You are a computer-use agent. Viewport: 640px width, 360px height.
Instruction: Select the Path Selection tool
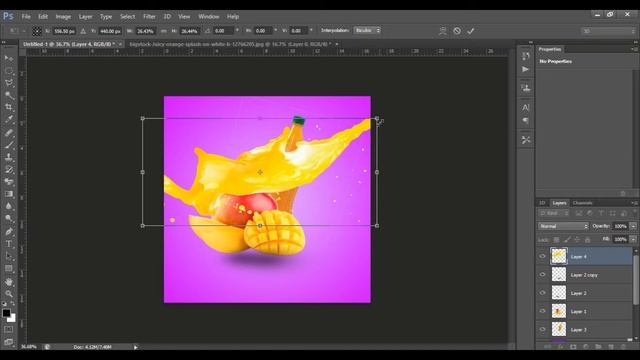click(x=9, y=256)
